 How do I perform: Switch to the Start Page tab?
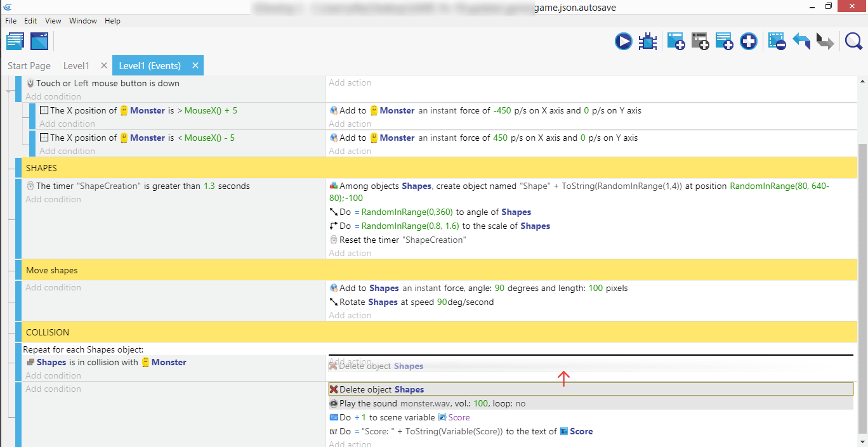(29, 66)
